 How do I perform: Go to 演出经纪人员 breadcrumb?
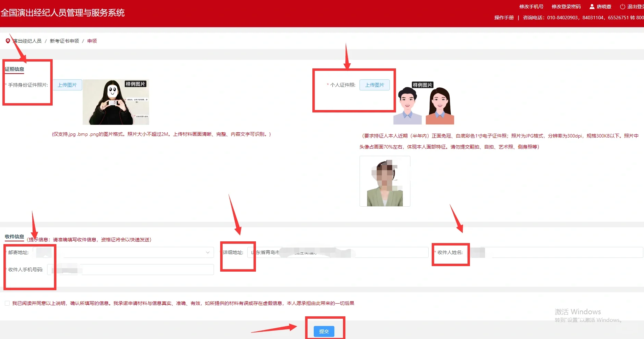(x=27, y=41)
